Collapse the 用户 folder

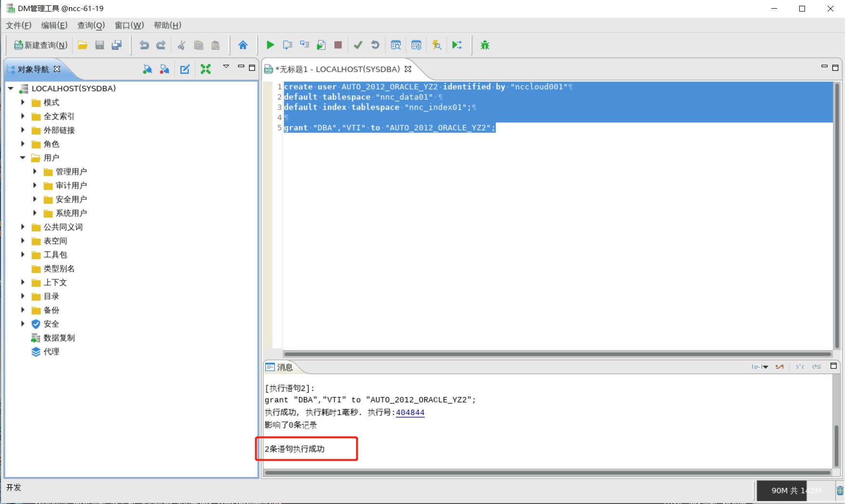[x=23, y=158]
